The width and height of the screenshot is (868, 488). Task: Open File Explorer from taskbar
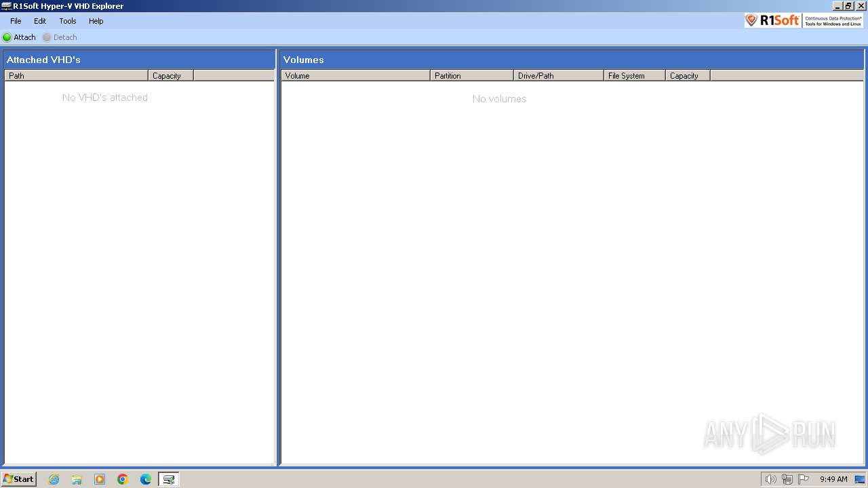pyautogui.click(x=77, y=479)
